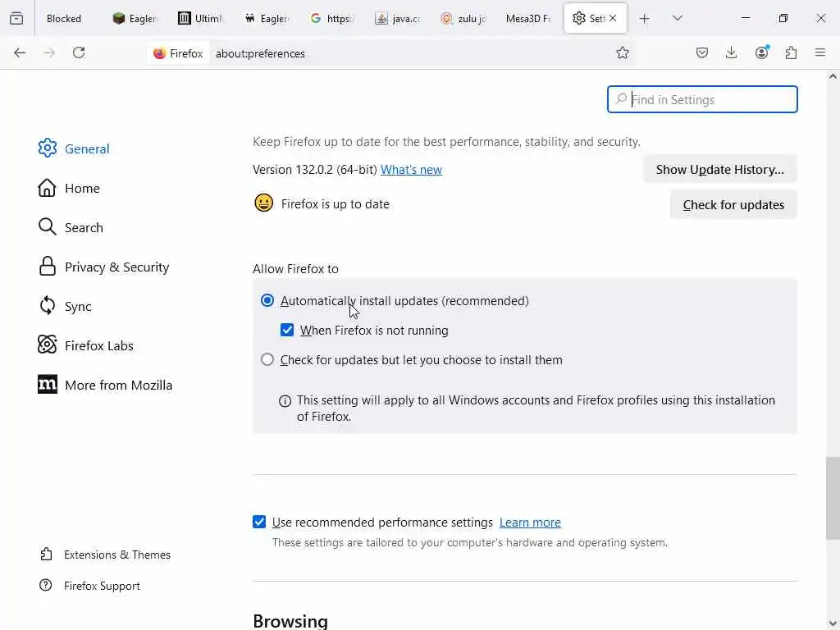Open the Privacy & Security settings section

[116, 267]
